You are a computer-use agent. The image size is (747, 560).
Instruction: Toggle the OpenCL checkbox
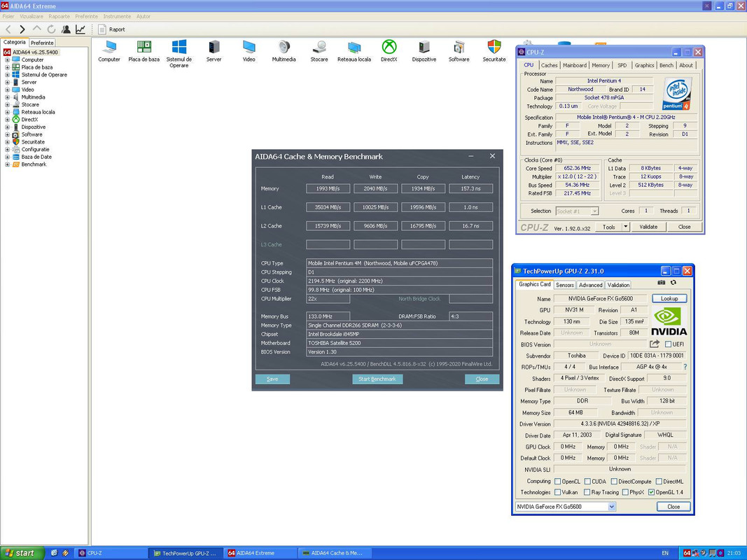coord(558,482)
